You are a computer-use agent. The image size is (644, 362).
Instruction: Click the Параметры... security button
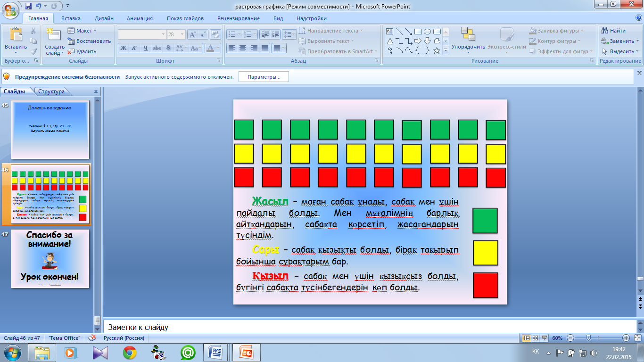point(264,77)
